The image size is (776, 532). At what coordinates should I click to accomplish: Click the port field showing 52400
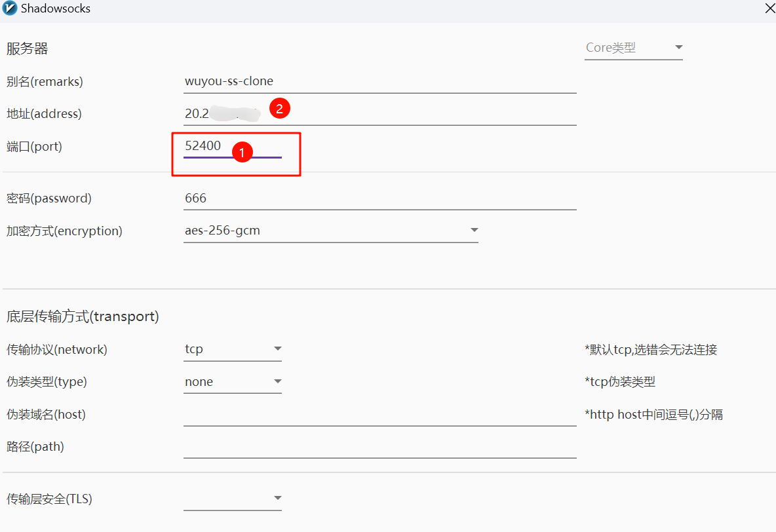(210, 146)
